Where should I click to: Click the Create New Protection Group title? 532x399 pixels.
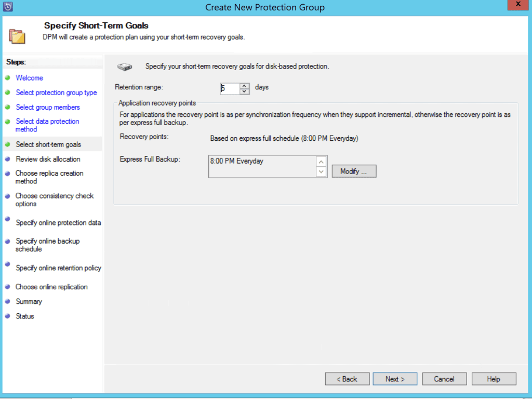point(265,7)
